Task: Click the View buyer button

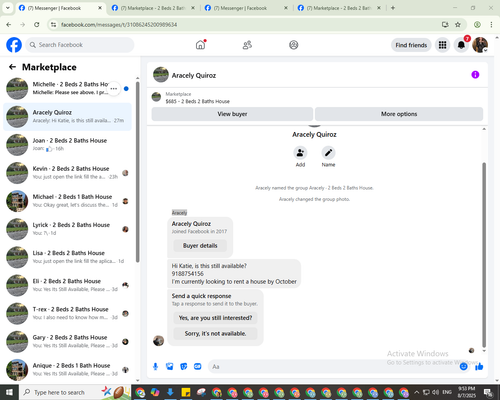Action: pos(232,114)
